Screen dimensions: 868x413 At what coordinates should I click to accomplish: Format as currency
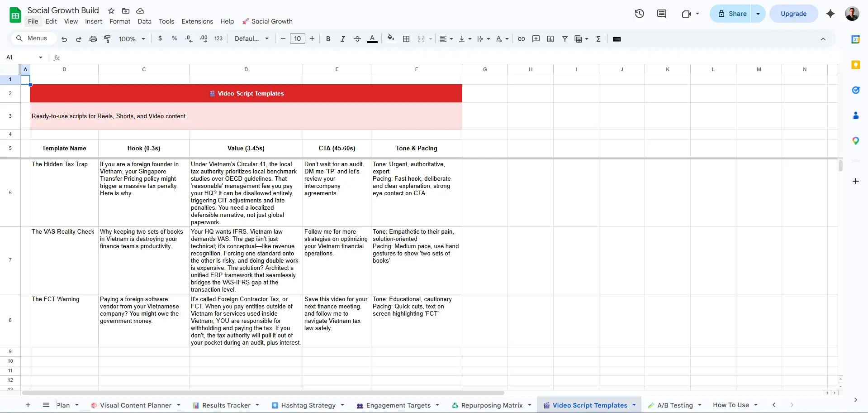tap(160, 38)
